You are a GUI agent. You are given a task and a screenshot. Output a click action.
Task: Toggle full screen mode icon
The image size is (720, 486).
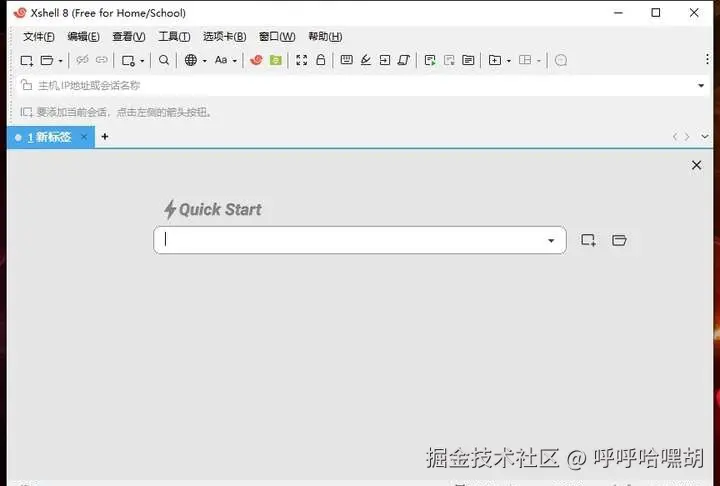pyautogui.click(x=302, y=60)
